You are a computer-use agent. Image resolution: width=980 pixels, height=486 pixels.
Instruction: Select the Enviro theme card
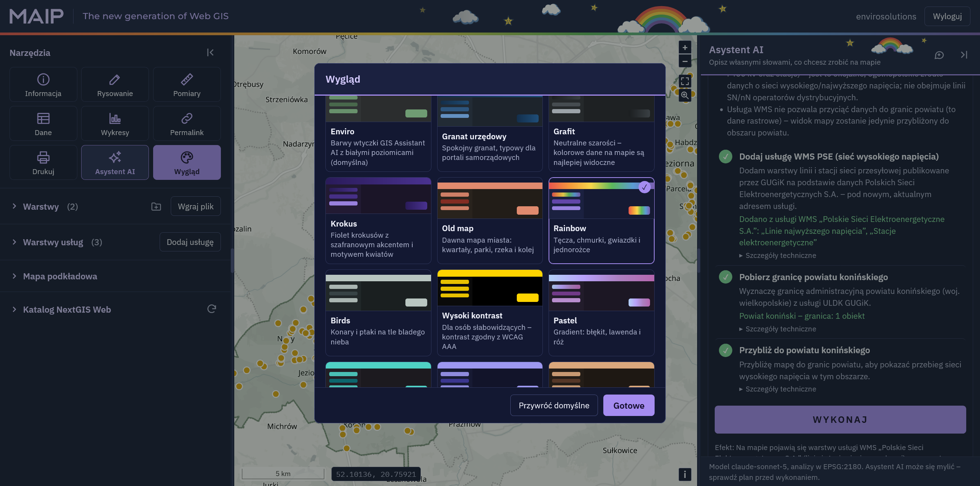378,133
